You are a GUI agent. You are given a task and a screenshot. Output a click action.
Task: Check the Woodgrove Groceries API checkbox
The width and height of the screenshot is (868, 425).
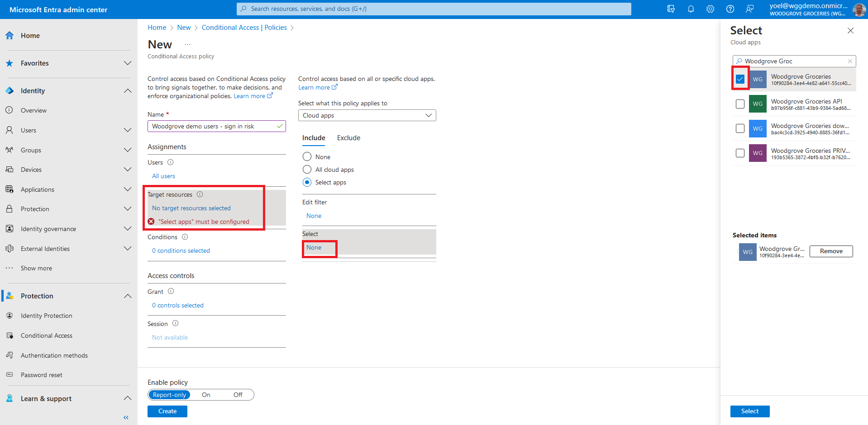[x=740, y=104]
